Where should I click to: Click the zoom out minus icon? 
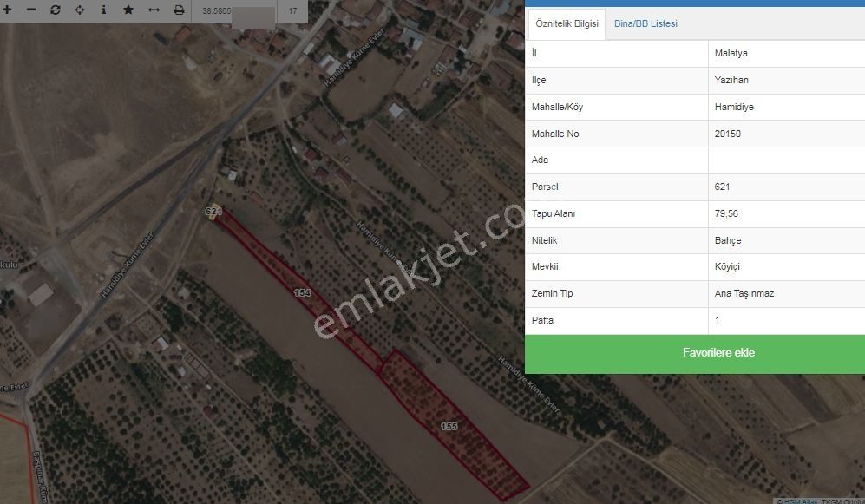(31, 10)
